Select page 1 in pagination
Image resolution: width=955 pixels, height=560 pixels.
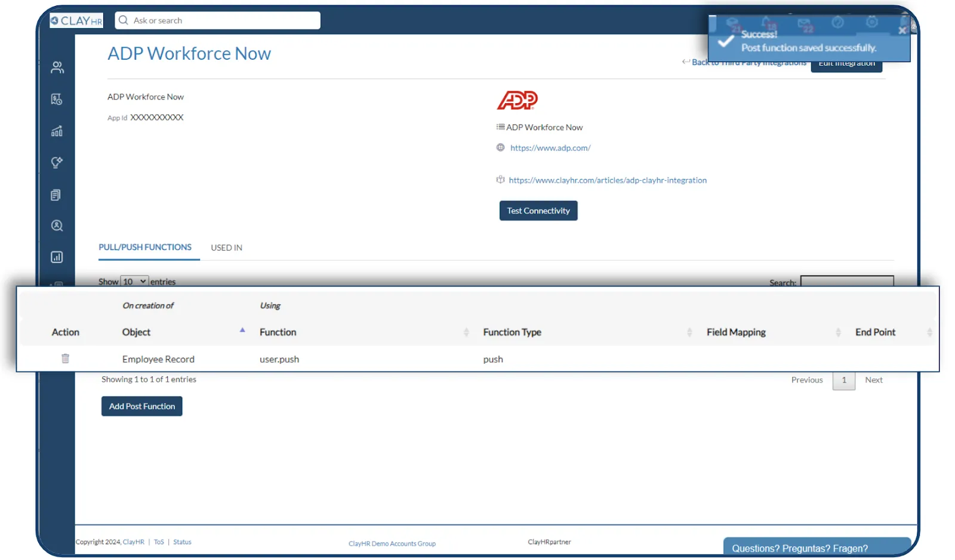844,380
